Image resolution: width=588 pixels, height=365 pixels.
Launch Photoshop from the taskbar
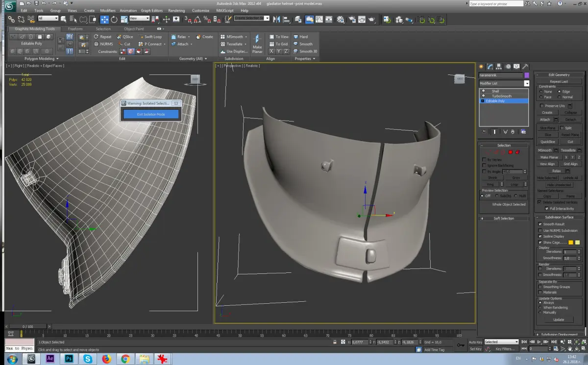pyautogui.click(x=68, y=359)
